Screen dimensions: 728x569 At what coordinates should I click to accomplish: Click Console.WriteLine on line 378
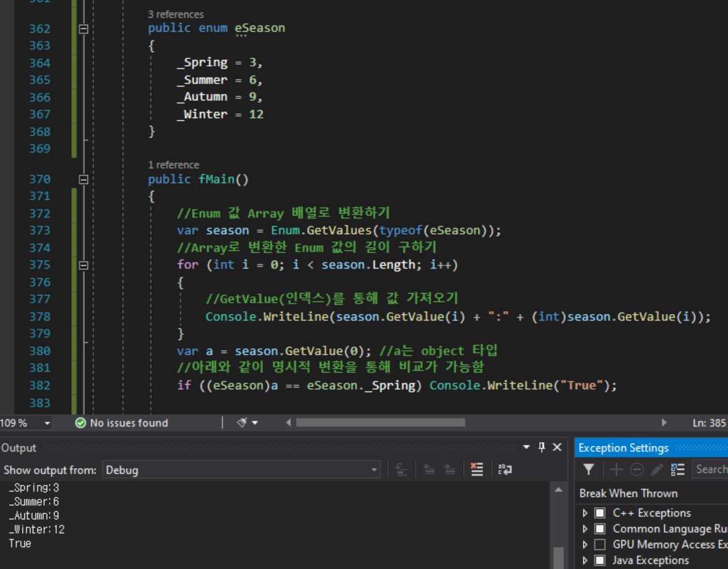[267, 317]
